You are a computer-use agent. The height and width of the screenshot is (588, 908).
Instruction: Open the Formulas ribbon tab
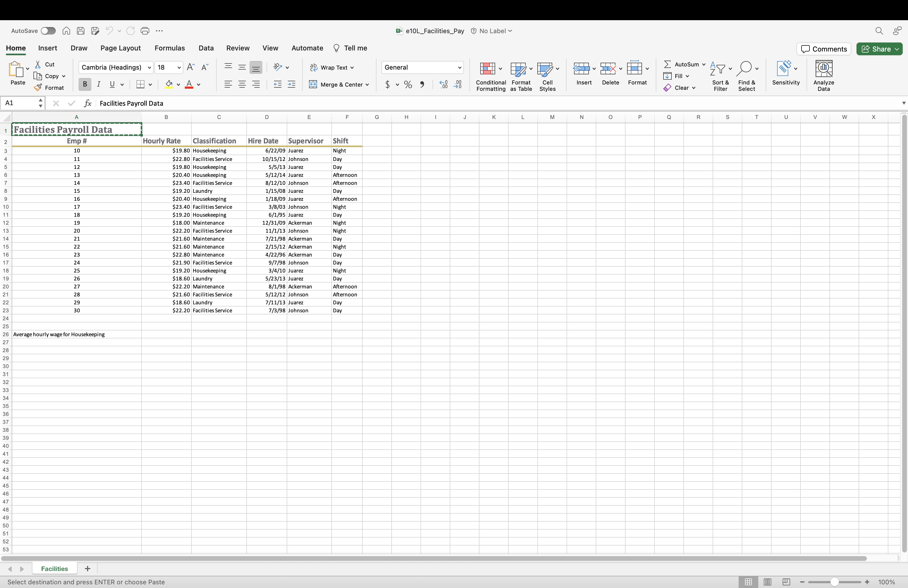point(169,48)
